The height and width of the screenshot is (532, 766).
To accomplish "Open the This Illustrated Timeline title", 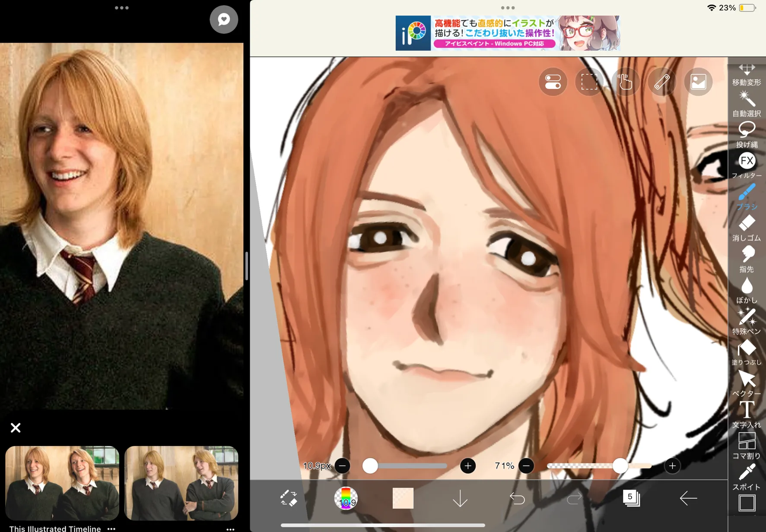I will (55, 529).
